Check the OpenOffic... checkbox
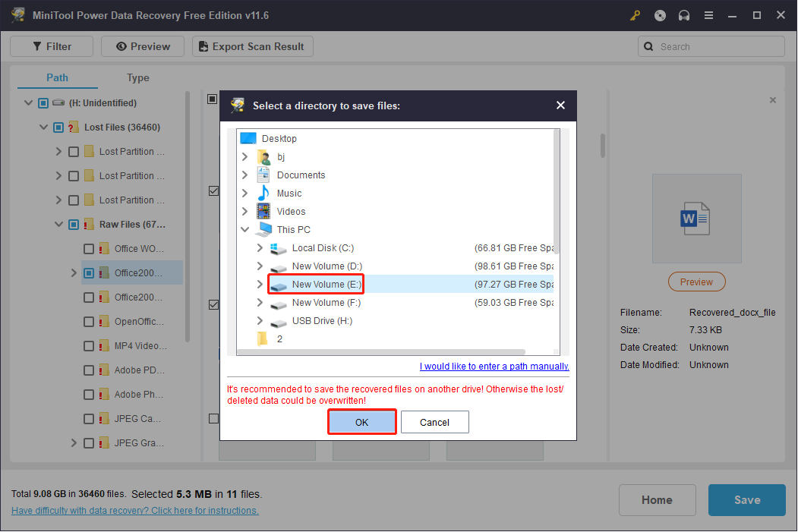Screen dimensions: 798x532 coord(89,322)
